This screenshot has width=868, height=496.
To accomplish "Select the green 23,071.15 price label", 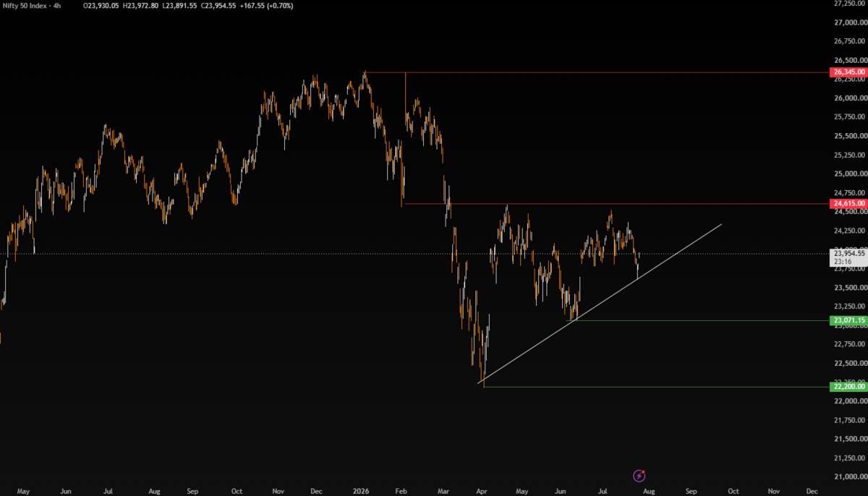I will click(x=848, y=320).
